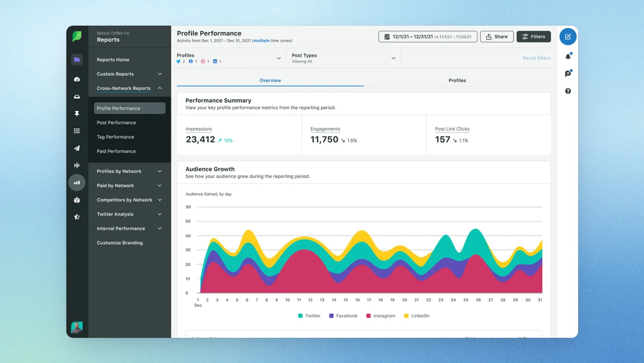Open Customize Branding

(120, 243)
